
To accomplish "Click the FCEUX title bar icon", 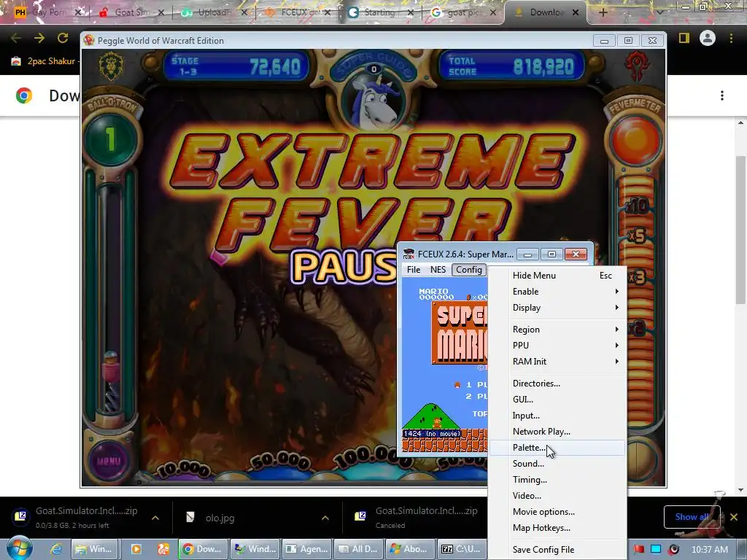I will 409,254.
